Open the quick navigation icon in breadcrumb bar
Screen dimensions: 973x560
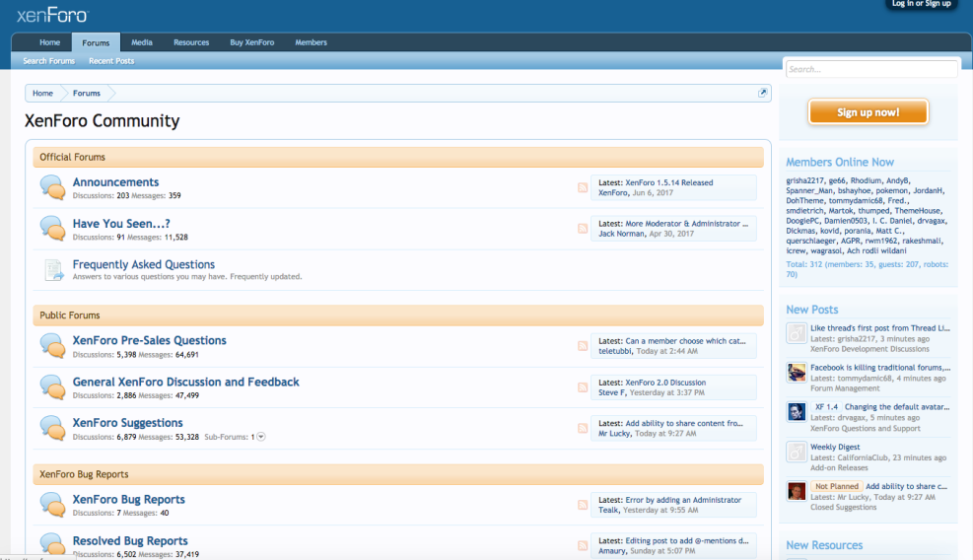coord(762,93)
